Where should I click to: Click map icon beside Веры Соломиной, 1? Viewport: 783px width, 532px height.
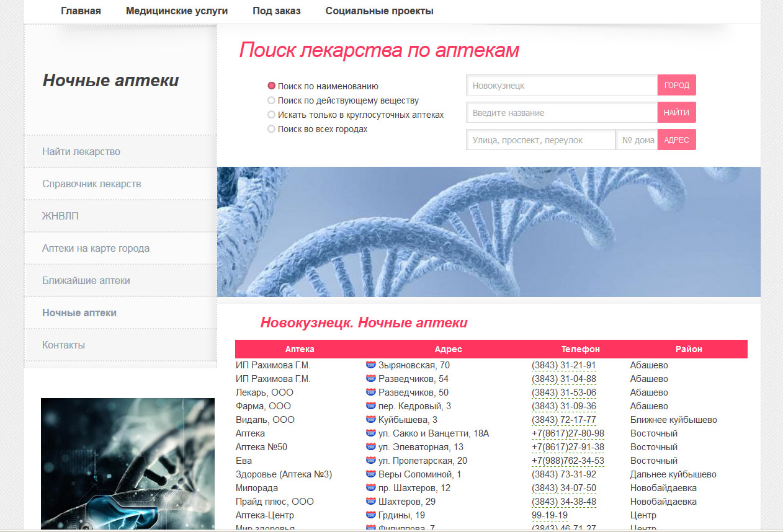pos(371,474)
